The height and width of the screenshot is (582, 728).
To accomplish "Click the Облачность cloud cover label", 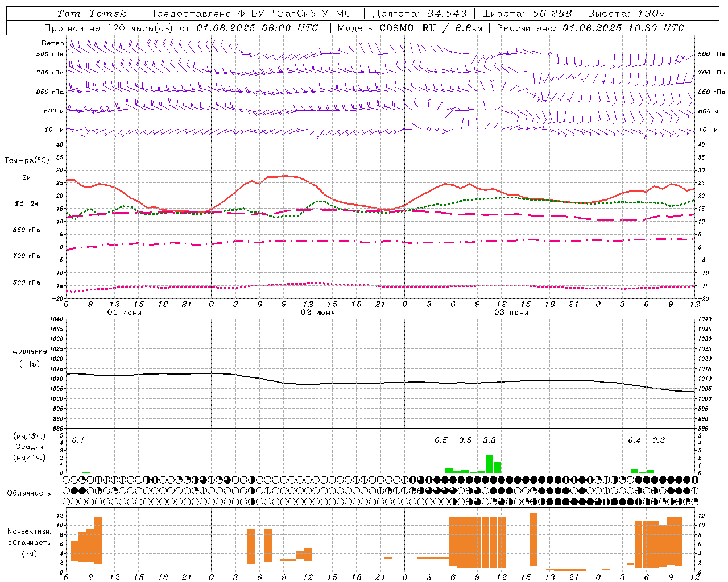I will 29,493.
